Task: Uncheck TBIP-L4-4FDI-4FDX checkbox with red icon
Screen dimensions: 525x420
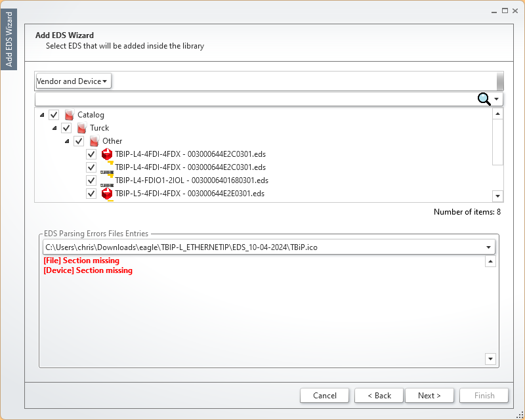Action: 91,154
